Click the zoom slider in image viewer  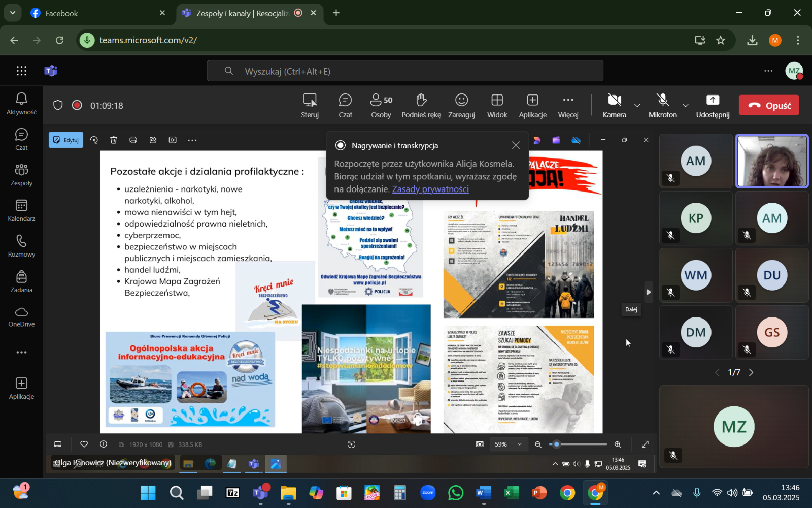pos(578,444)
